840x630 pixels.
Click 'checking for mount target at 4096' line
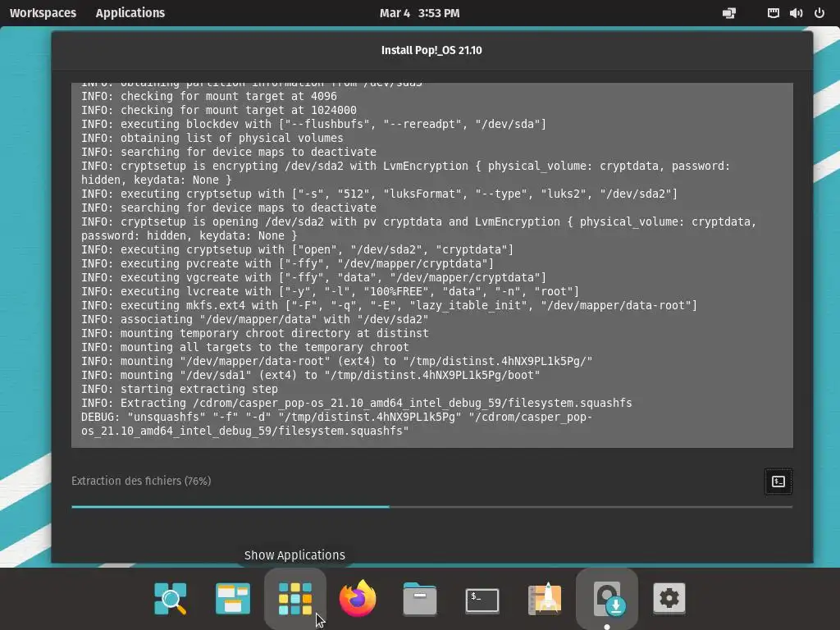point(209,96)
